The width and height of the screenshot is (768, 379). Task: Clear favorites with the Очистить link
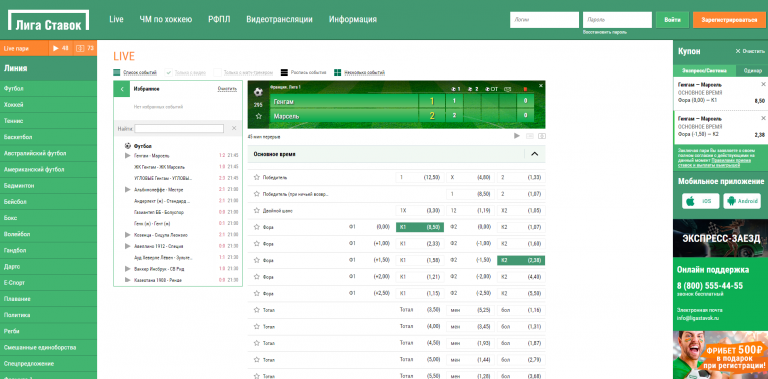[227, 89]
